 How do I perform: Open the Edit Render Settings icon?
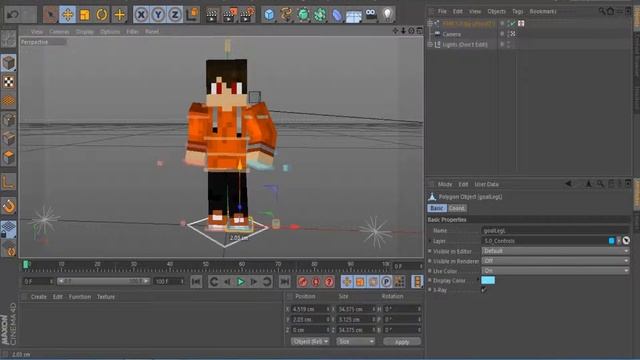coord(247,15)
